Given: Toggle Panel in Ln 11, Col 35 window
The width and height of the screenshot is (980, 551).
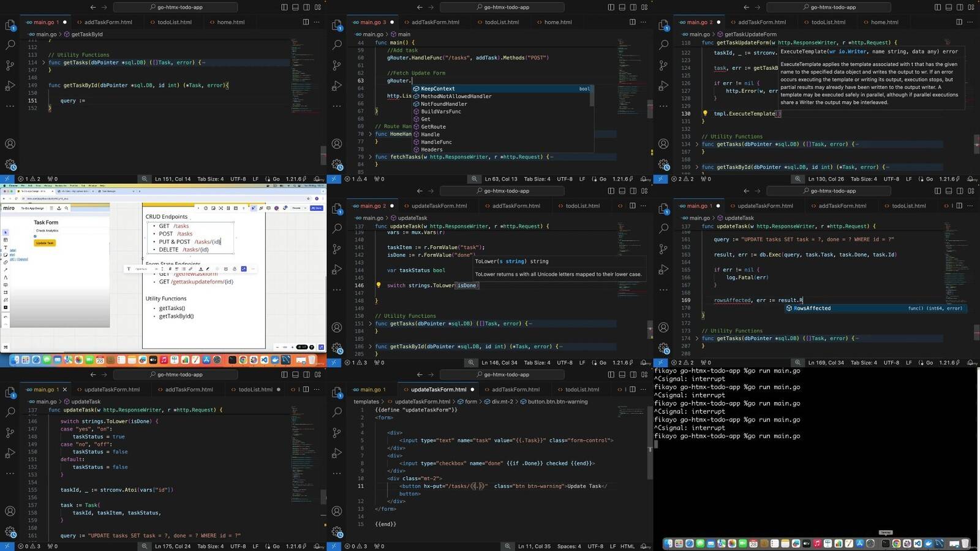Looking at the screenshot, I should [x=622, y=374].
